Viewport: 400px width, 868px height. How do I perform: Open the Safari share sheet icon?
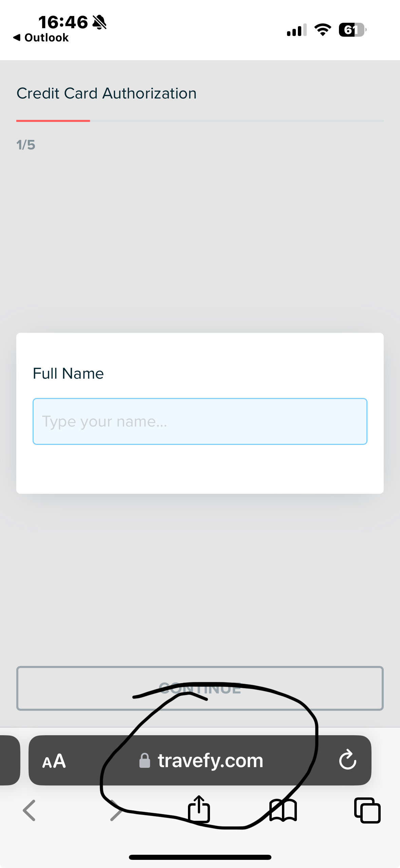point(199,810)
